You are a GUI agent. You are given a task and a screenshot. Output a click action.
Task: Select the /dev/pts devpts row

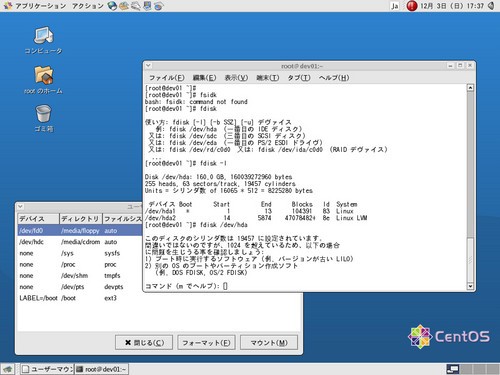click(80, 287)
